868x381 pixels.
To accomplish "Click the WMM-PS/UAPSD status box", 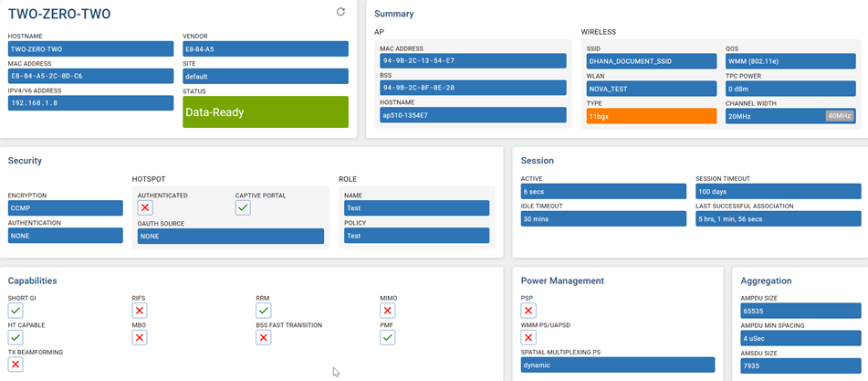I will pyautogui.click(x=528, y=338).
